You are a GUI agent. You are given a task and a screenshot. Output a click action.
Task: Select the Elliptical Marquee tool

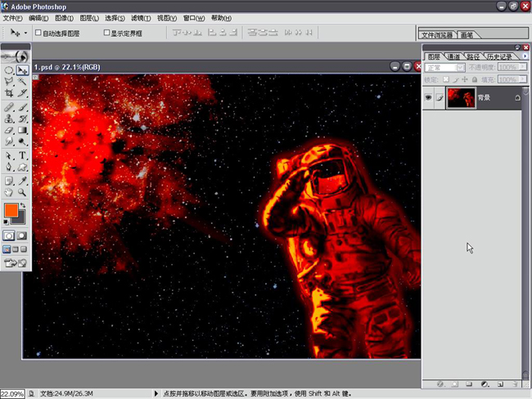[x=9, y=70]
